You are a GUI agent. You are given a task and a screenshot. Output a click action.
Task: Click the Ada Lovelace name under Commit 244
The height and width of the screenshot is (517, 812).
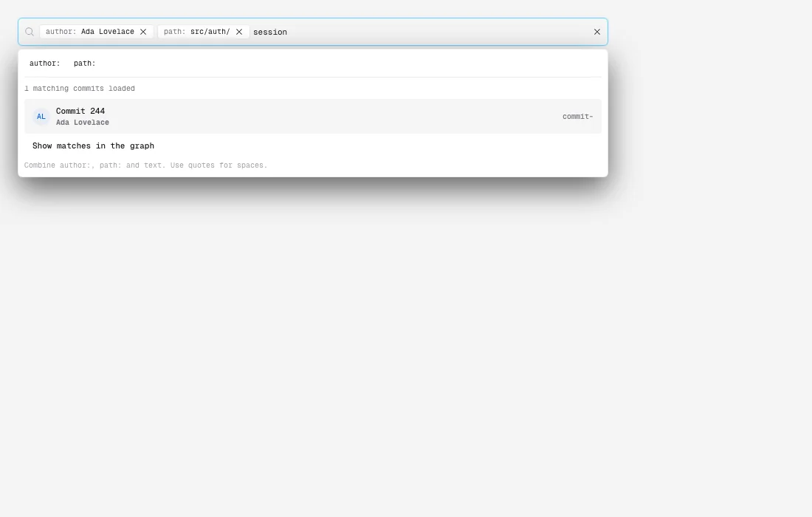(x=83, y=123)
